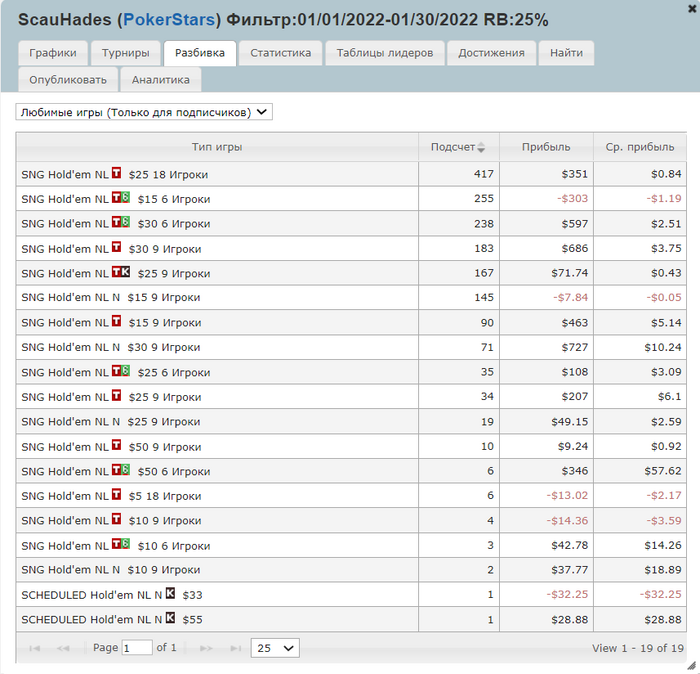This screenshot has width=700, height=674.
Task: Open the Найти tab
Action: tap(566, 53)
